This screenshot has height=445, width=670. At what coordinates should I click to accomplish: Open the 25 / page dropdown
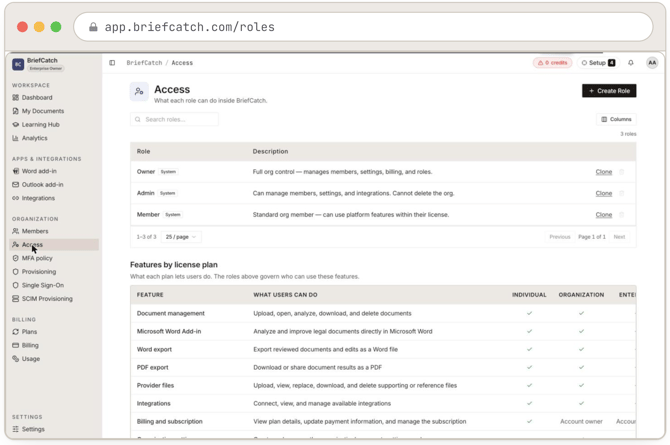(181, 237)
